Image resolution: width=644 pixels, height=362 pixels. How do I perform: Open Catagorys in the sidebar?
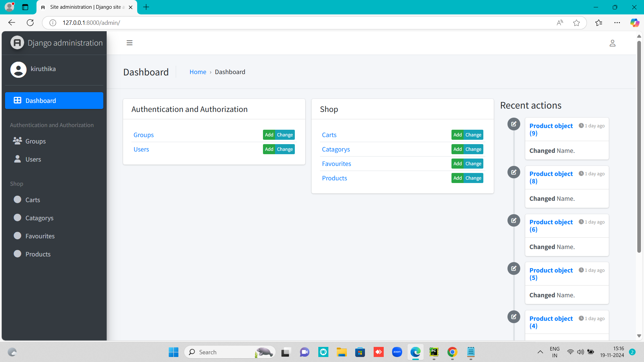click(54, 218)
